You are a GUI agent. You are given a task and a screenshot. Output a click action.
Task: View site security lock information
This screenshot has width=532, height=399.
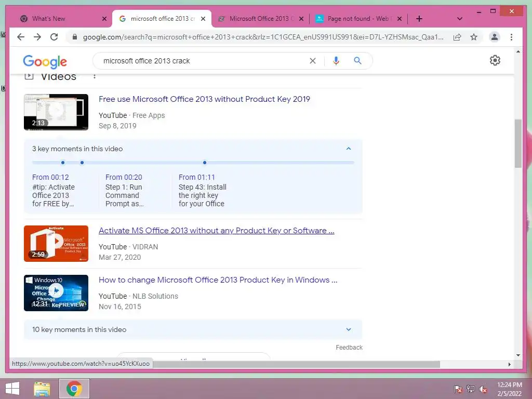pyautogui.click(x=75, y=37)
